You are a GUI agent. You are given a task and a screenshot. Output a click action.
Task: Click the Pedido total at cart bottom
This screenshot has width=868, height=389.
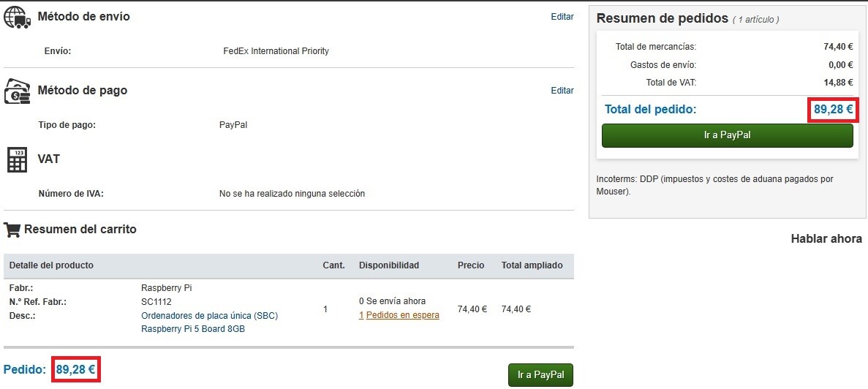tap(75, 369)
